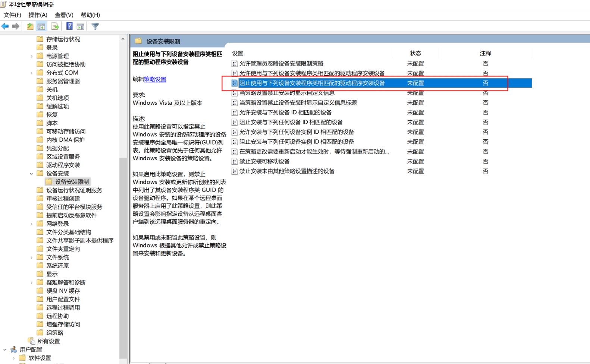Viewport: 590px width, 364px height.
Task: Click policy icon for 允许安装与下列设备 ID 相匹配的设备
Action: (x=235, y=113)
